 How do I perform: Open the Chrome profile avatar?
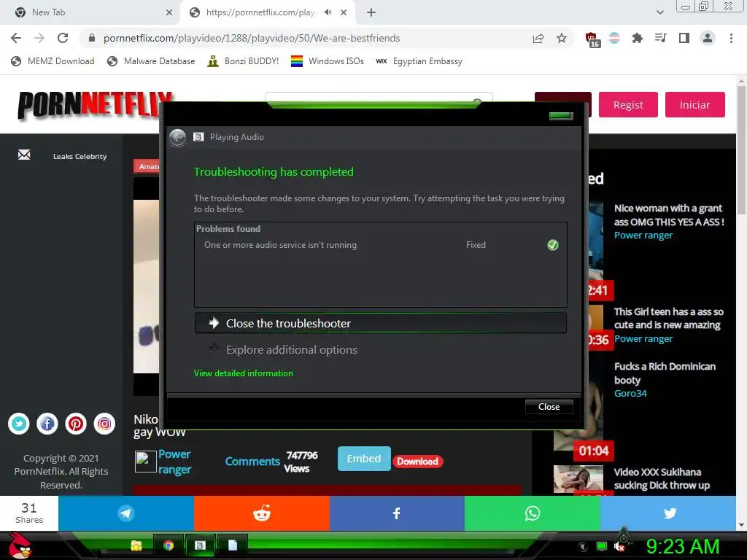click(x=708, y=38)
